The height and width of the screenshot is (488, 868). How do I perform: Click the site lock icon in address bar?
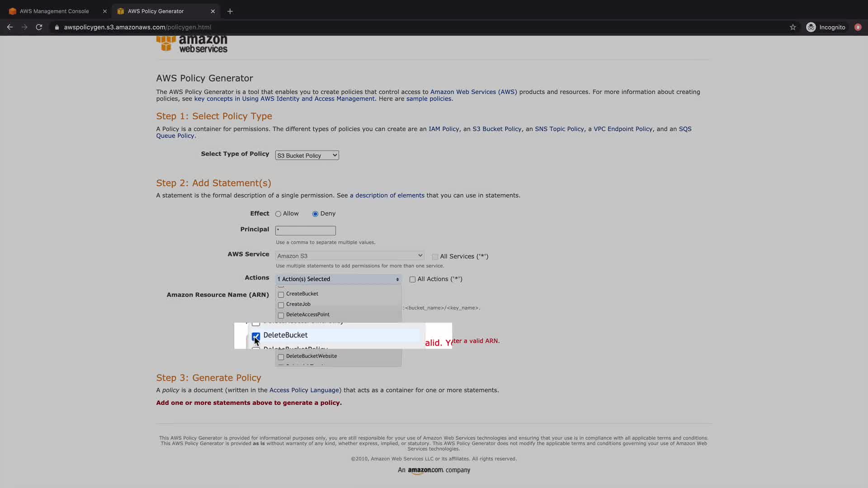tap(57, 27)
